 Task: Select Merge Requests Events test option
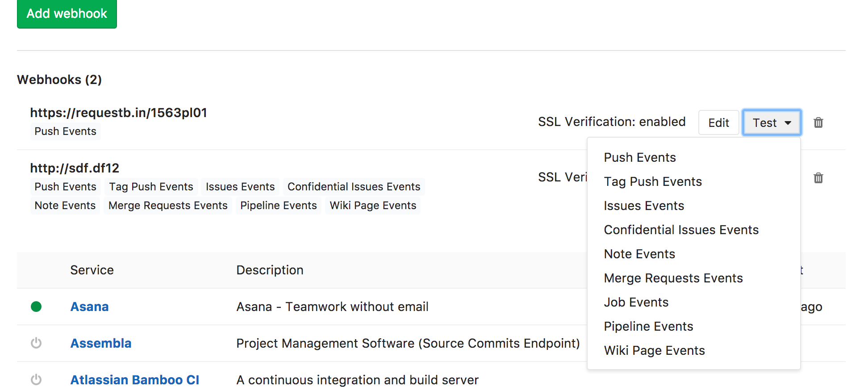point(673,278)
